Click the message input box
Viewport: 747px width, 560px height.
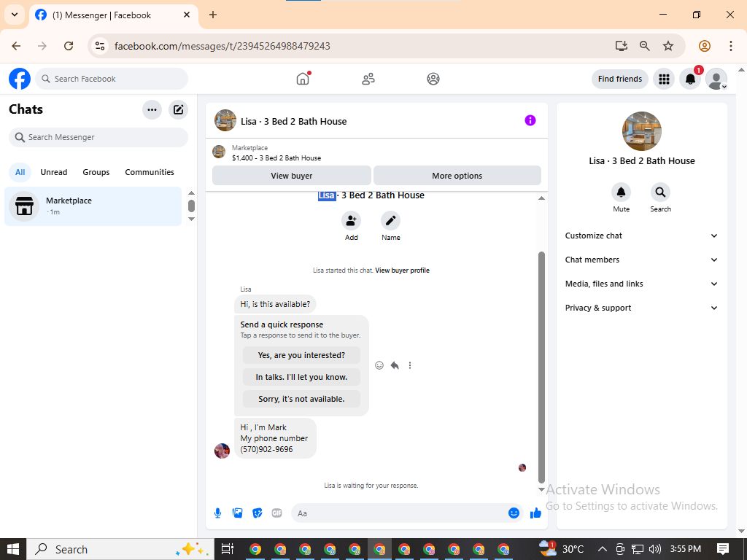tap(400, 513)
